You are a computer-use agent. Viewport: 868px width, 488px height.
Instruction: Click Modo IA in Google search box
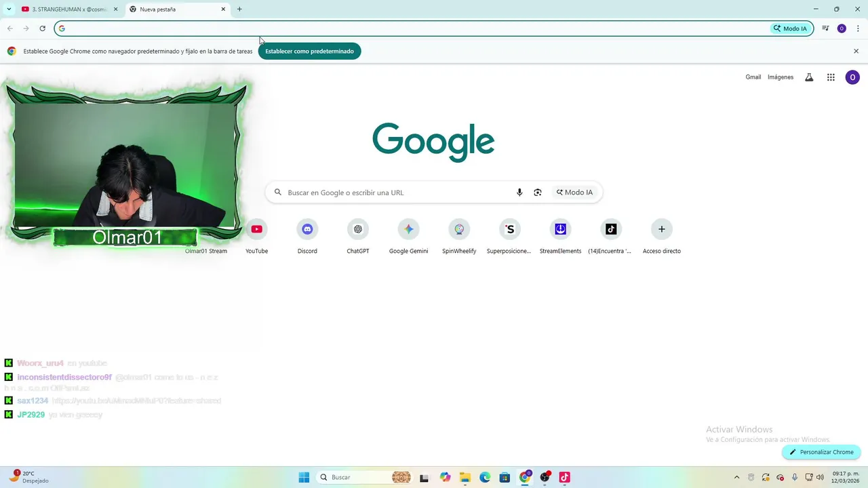[575, 192]
